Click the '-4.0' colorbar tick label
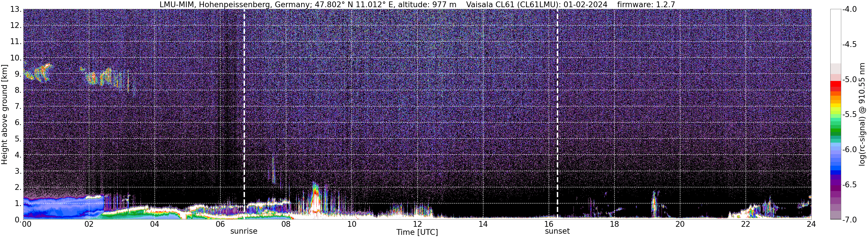 pyautogui.click(x=850, y=9)
